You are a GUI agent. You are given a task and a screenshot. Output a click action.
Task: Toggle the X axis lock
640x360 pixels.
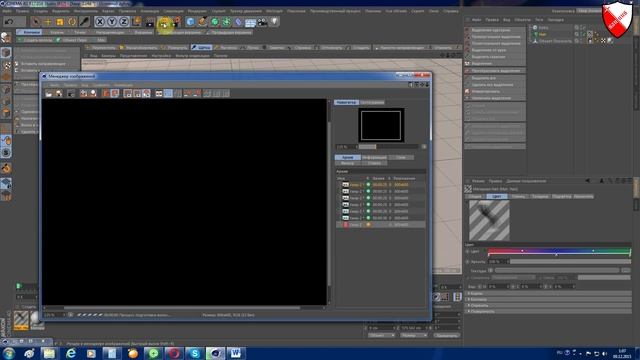100,21
